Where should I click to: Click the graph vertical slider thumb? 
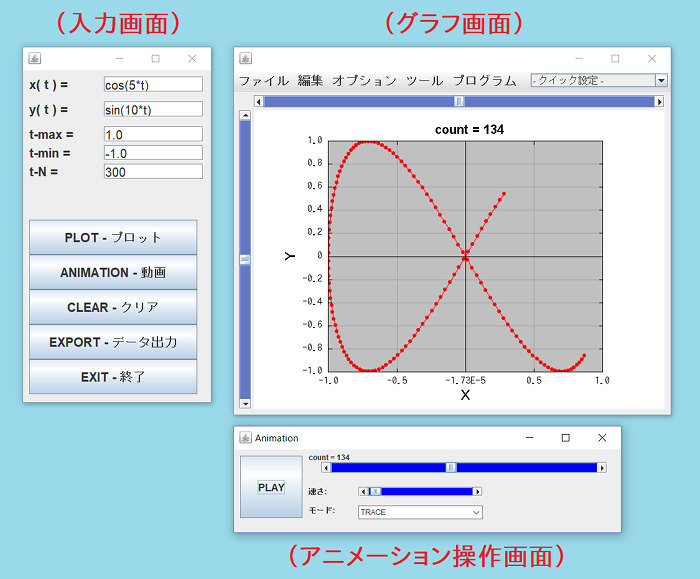(x=245, y=259)
